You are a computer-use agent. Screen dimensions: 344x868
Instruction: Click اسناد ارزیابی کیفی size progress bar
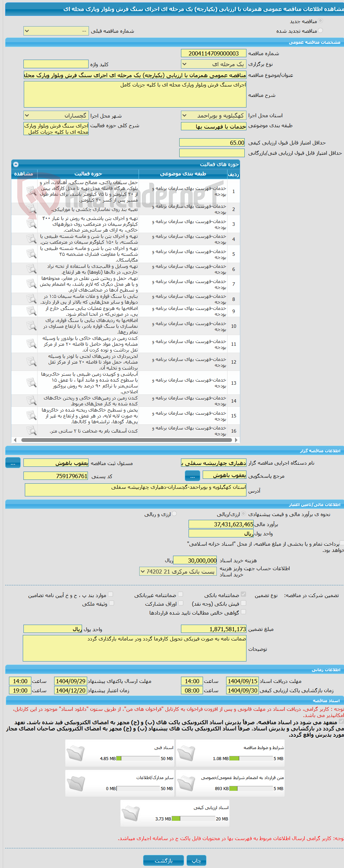193,819
